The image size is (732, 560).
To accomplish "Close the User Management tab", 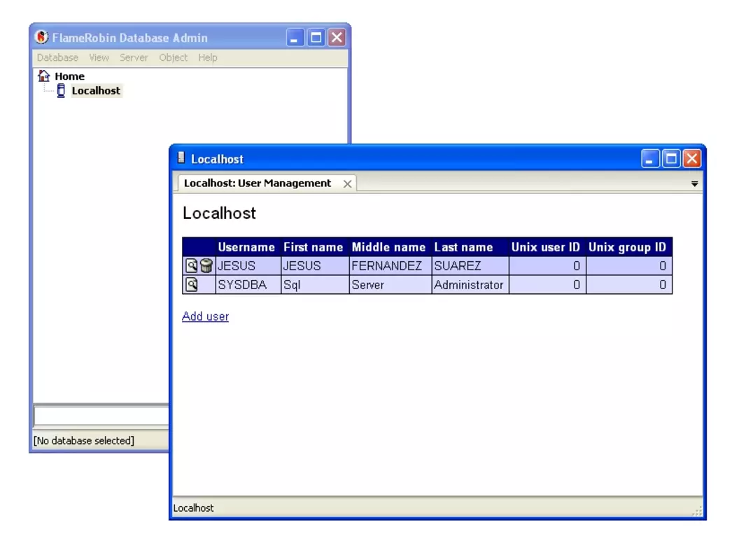I will [x=347, y=183].
